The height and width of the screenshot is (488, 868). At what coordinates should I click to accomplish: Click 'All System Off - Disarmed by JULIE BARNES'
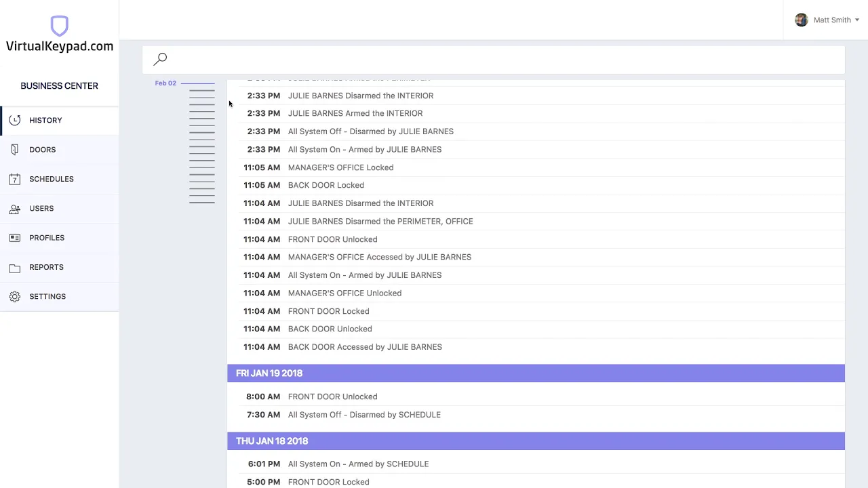coord(370,131)
